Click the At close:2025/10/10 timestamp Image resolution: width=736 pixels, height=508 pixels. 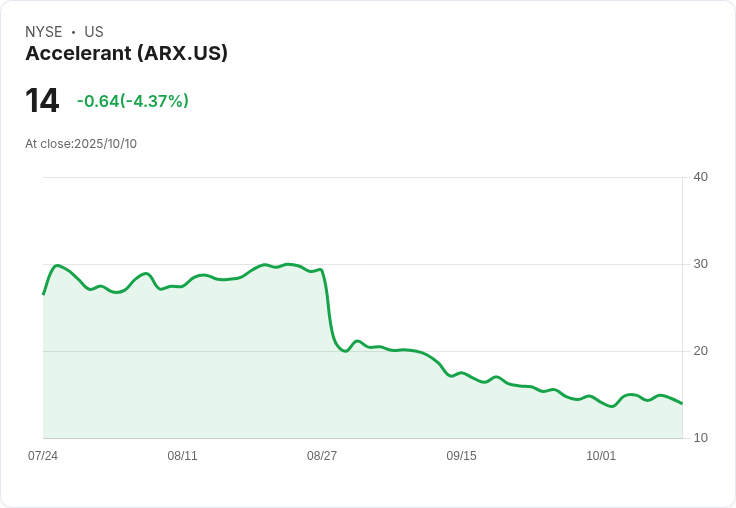tap(81, 144)
